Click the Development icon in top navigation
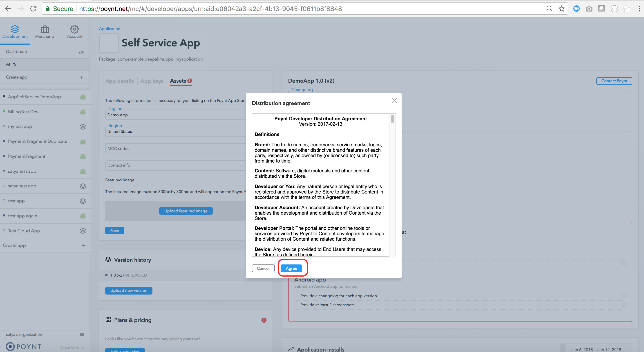644x352 pixels. click(15, 29)
